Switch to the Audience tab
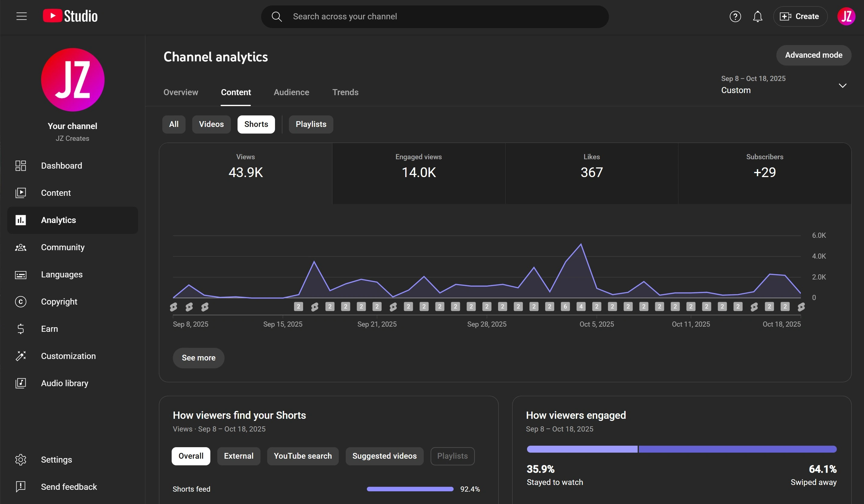This screenshot has height=504, width=864. tap(291, 92)
